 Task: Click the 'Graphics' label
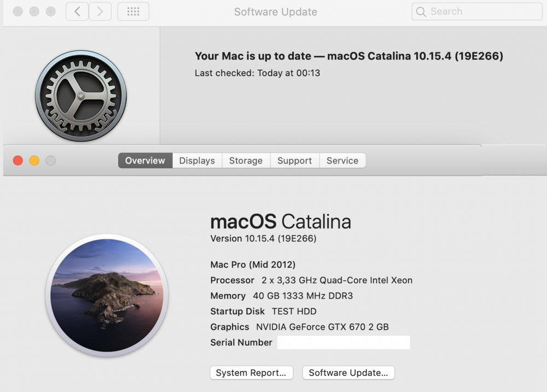point(230,327)
